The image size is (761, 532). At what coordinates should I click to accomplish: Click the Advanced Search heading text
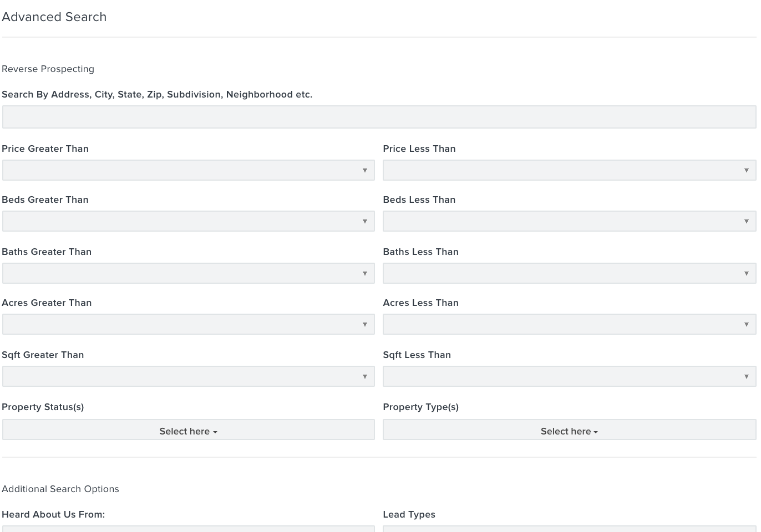click(x=54, y=17)
